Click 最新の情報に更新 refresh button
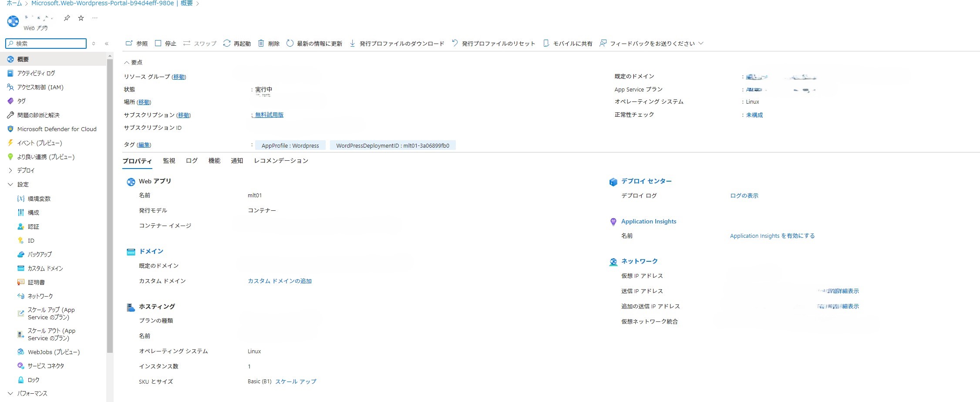Screen dimensions: 980x402 [x=314, y=44]
